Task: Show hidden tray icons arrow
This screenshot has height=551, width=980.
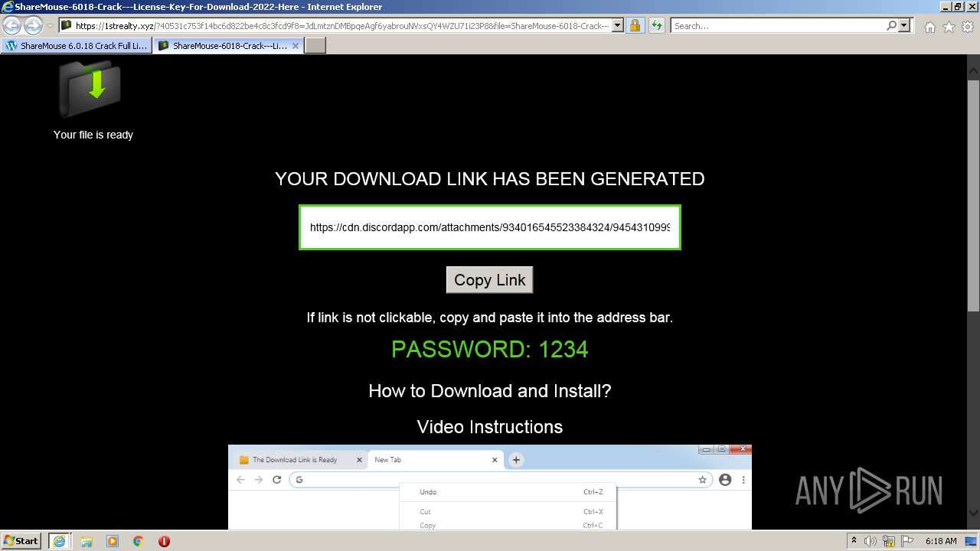Action: pos(854,541)
